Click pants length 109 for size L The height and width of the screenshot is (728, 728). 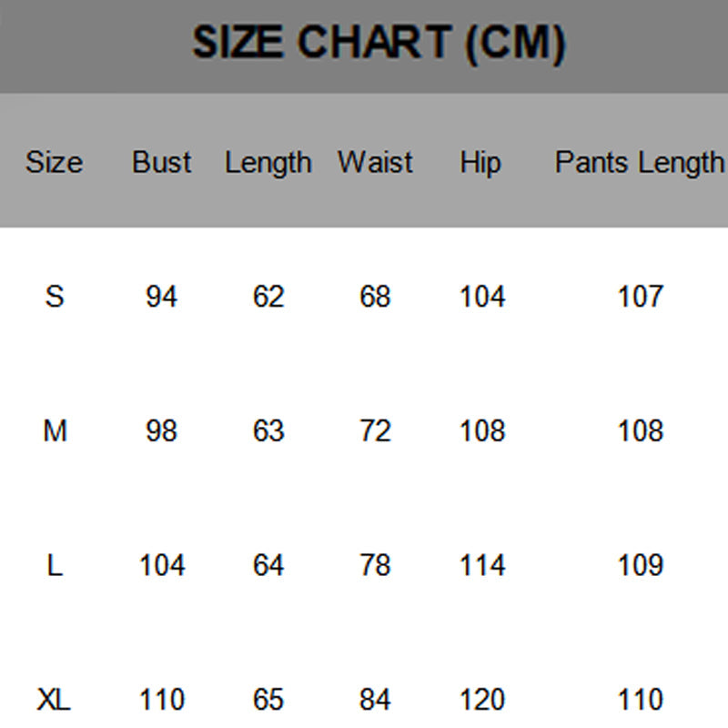pyautogui.click(x=640, y=565)
